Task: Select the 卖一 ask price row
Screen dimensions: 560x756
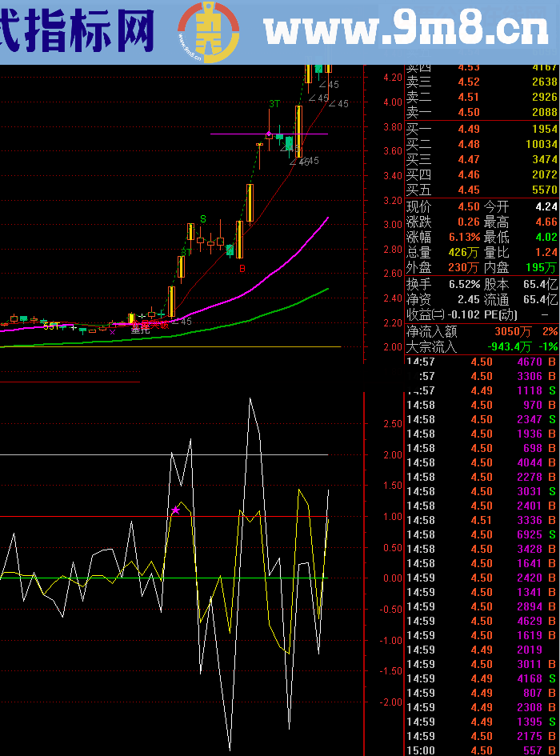Action: pos(482,113)
